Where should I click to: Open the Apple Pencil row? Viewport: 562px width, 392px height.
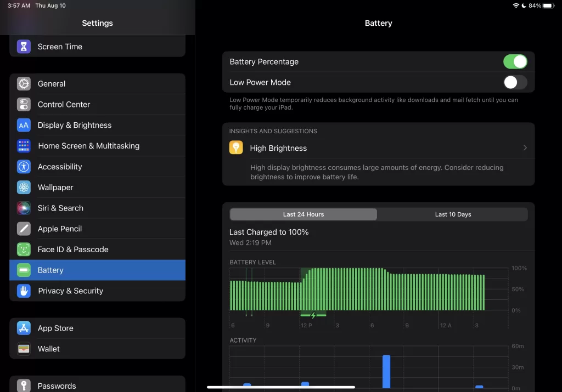[x=98, y=229]
